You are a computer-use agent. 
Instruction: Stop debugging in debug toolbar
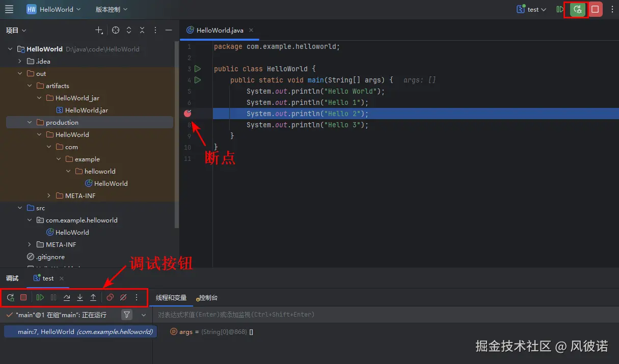pos(23,297)
